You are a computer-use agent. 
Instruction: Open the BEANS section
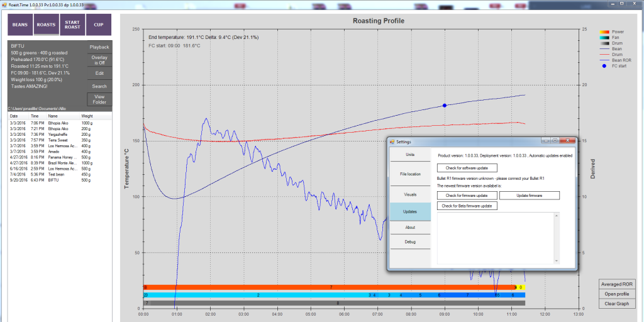point(20,25)
